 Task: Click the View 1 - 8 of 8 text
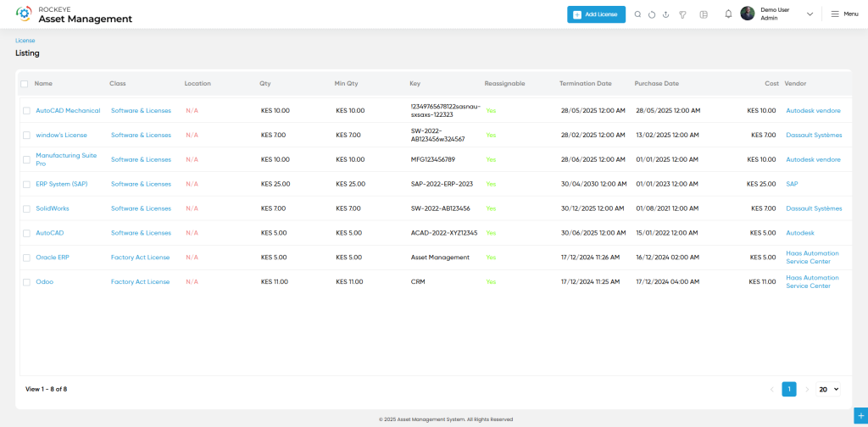click(x=46, y=390)
